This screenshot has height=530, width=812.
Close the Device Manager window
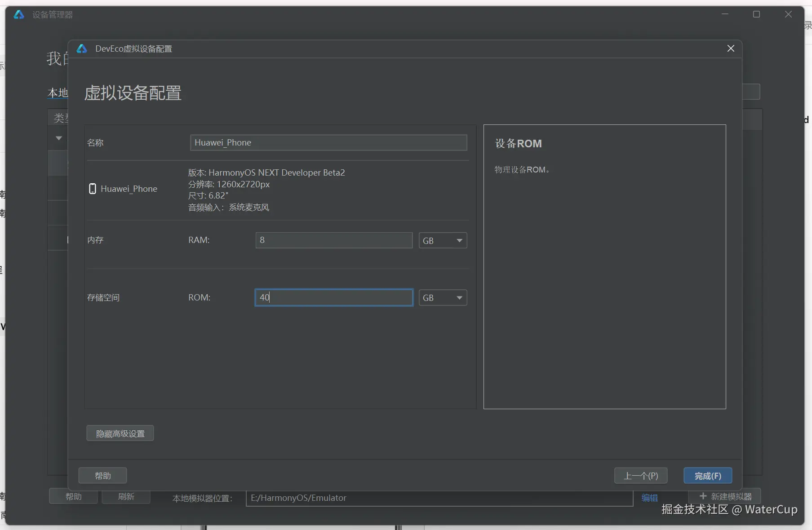[788, 14]
